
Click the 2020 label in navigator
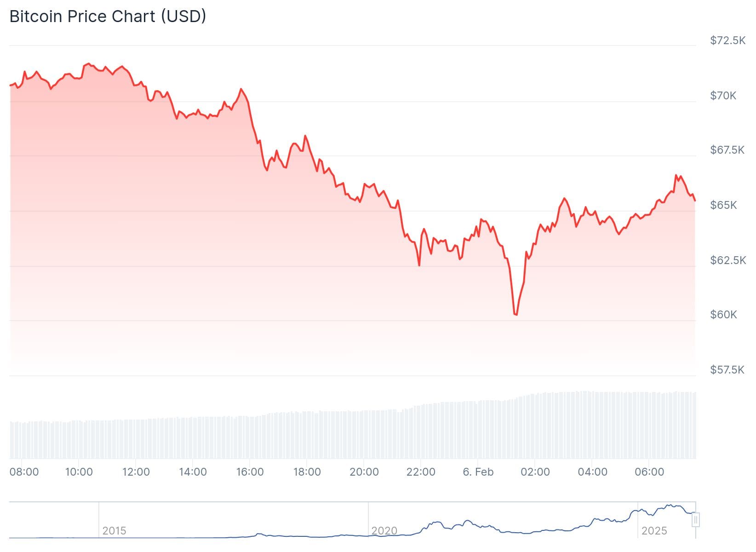[x=384, y=531]
